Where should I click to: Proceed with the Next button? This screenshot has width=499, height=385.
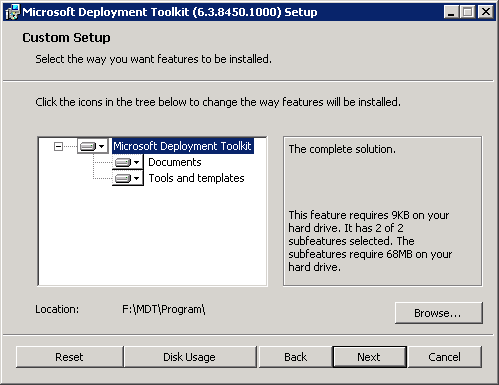tap(369, 357)
